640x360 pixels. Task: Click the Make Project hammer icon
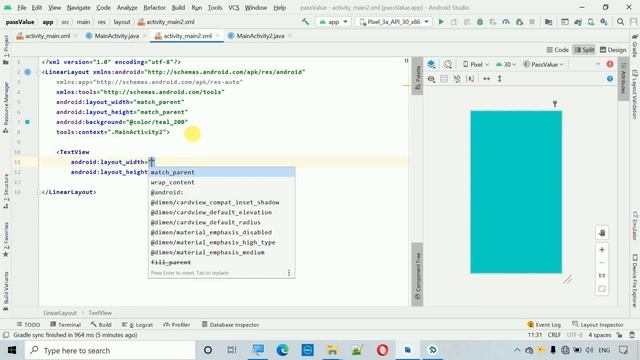(305, 22)
